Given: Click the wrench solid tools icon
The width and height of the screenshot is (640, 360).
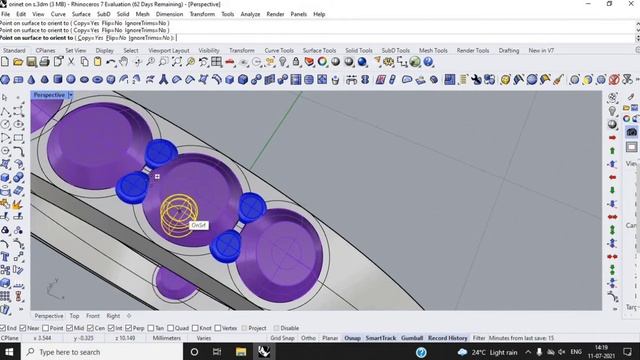Looking at the screenshot, I should [476, 80].
